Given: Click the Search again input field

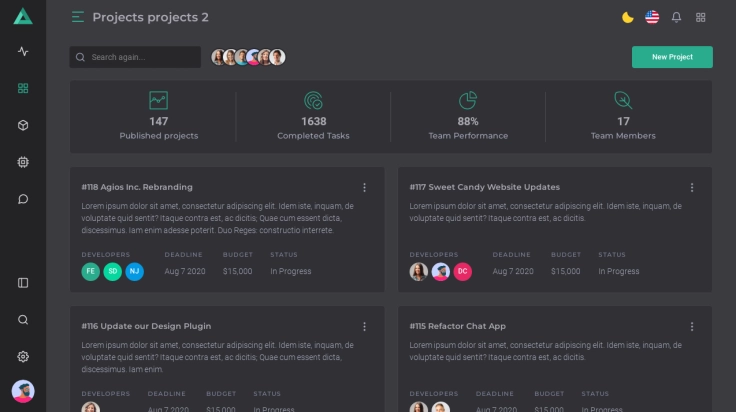Looking at the screenshot, I should 140,57.
